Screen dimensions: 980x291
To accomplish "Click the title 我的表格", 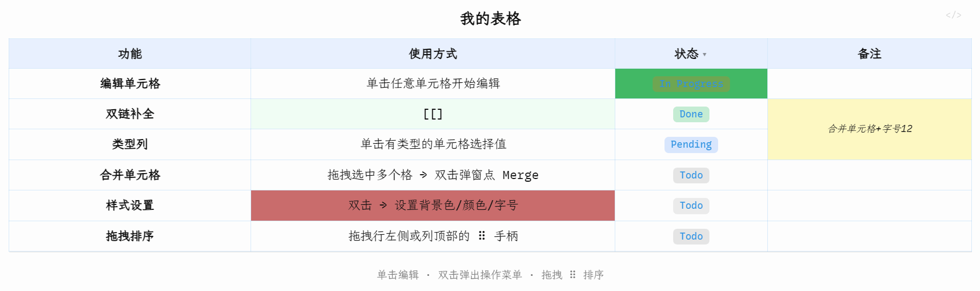I will click(490, 19).
